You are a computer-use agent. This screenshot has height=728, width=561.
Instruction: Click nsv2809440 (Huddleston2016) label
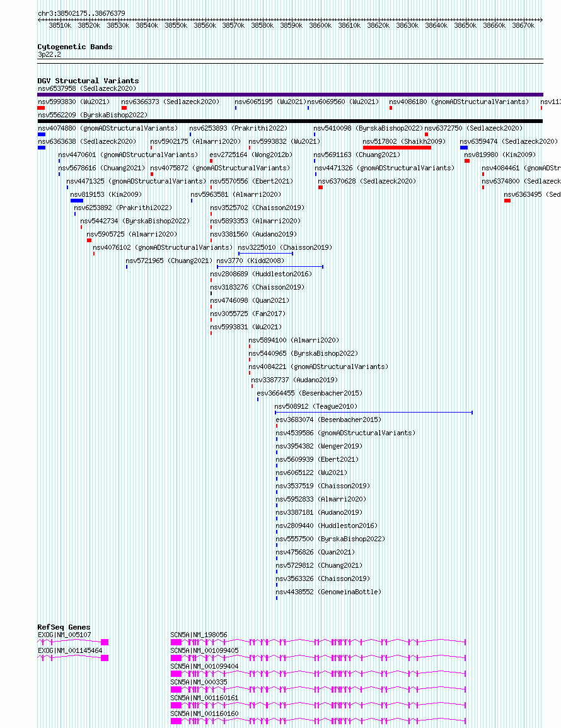[327, 525]
